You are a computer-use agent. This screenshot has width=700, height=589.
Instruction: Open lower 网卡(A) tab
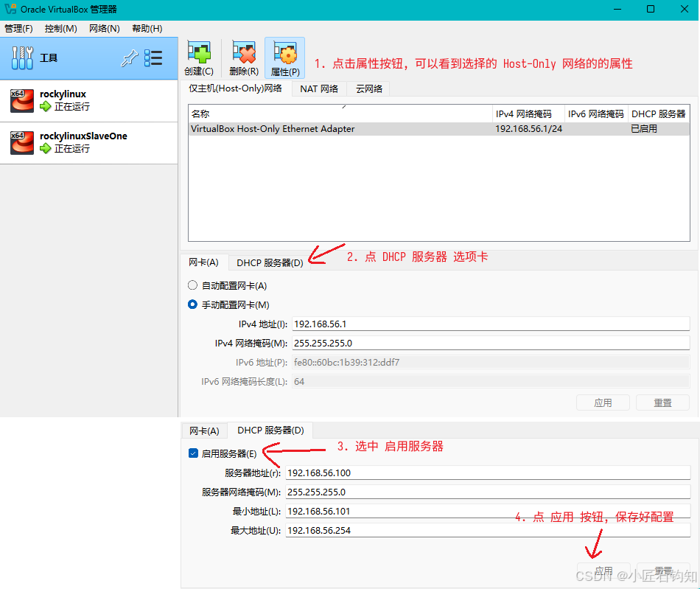tap(204, 431)
